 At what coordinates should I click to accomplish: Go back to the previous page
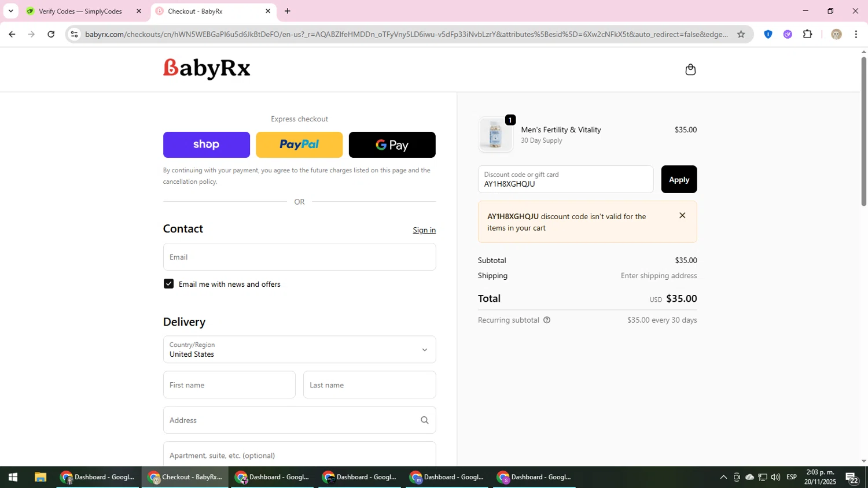point(12,34)
